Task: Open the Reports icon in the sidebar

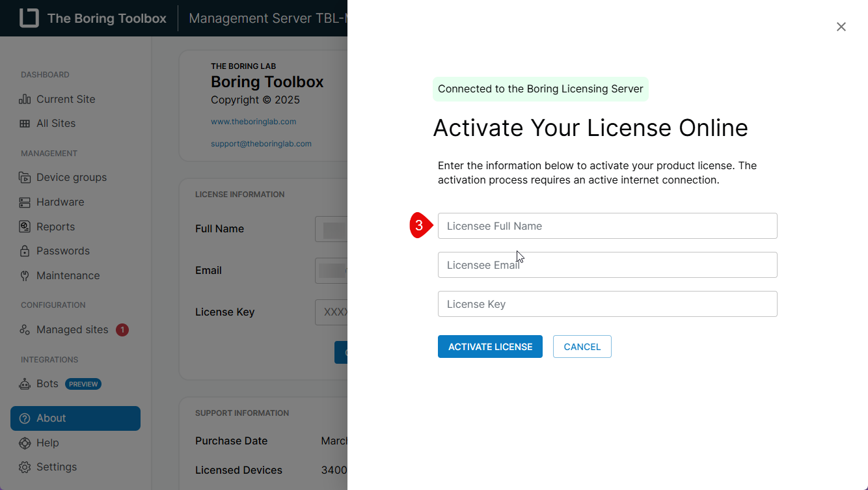Action: pyautogui.click(x=24, y=226)
